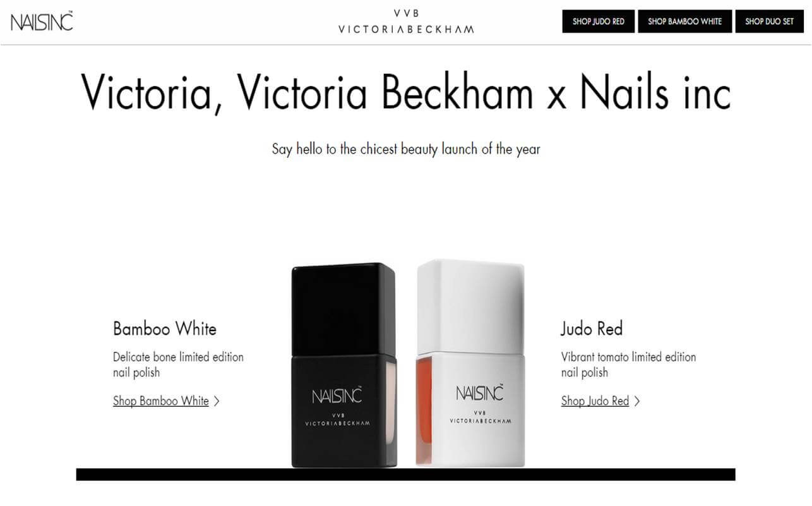Click the chevron next to Shop Bamboo White
This screenshot has width=812, height=506.
point(217,401)
